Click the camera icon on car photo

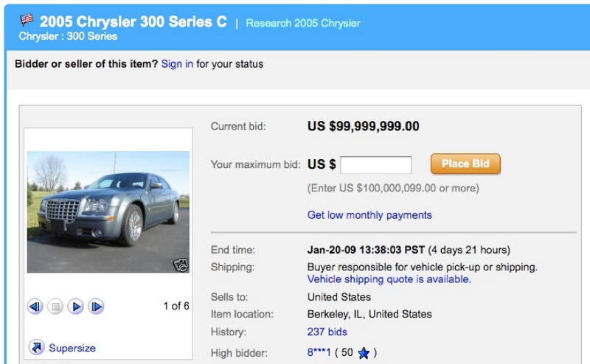click(x=181, y=265)
